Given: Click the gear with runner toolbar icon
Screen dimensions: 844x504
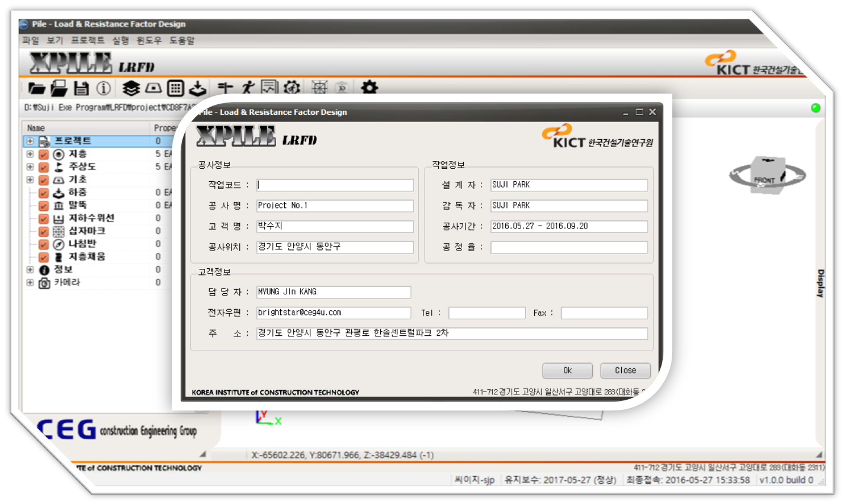Looking at the screenshot, I should [291, 88].
